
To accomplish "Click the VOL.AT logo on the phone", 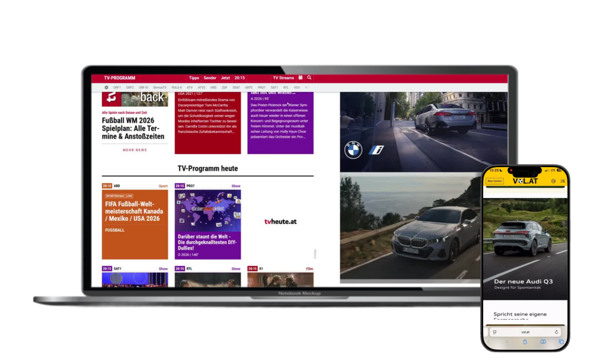I will 525,181.
